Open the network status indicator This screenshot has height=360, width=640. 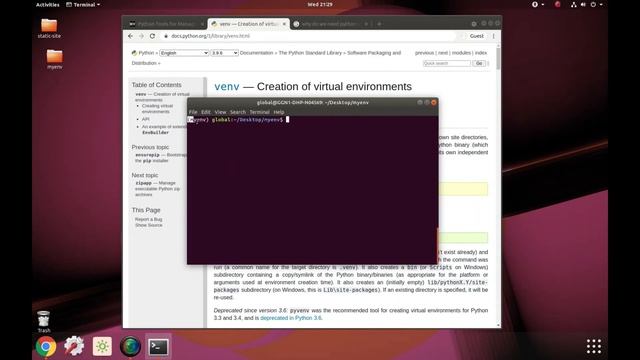click(x=573, y=4)
